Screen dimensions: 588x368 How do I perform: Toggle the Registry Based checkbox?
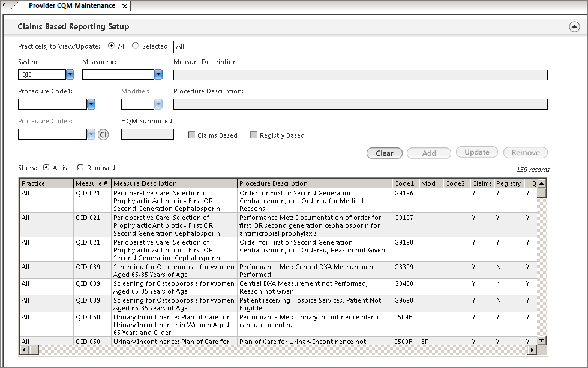254,135
